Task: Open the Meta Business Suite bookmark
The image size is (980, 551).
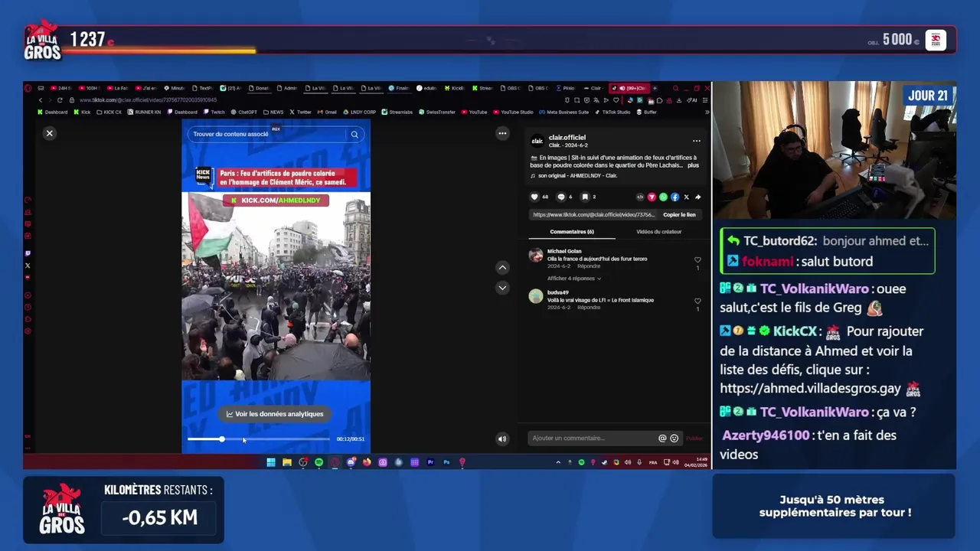Action: [x=564, y=112]
